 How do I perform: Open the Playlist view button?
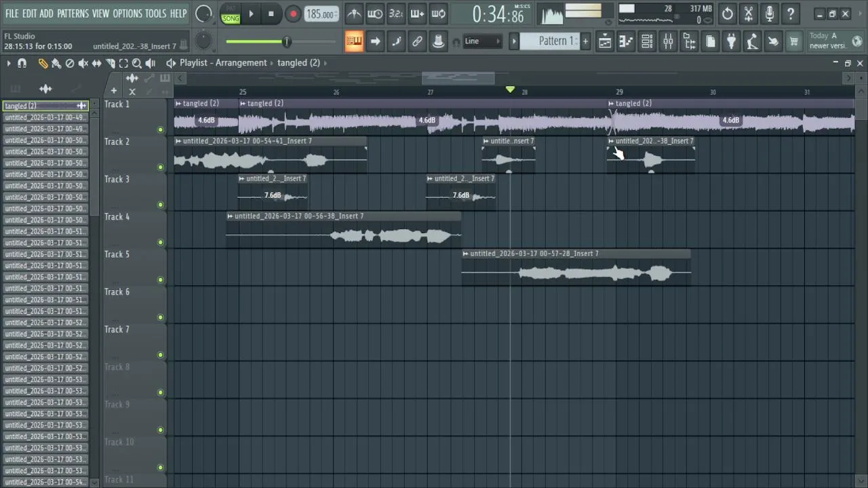click(x=605, y=41)
